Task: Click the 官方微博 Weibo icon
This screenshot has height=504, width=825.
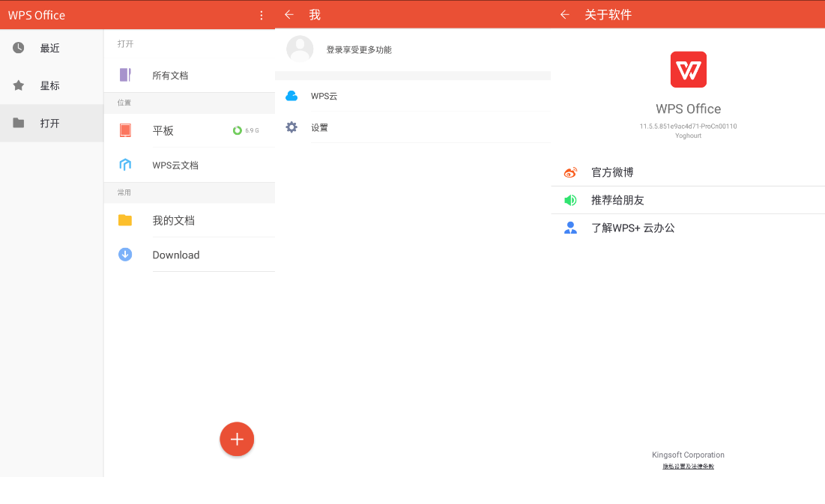Action: pyautogui.click(x=570, y=171)
